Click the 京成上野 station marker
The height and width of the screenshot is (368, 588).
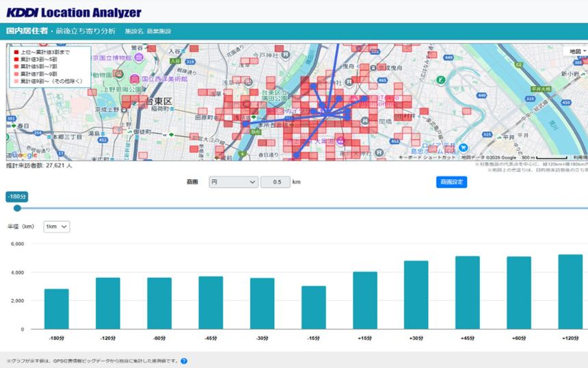(x=123, y=109)
